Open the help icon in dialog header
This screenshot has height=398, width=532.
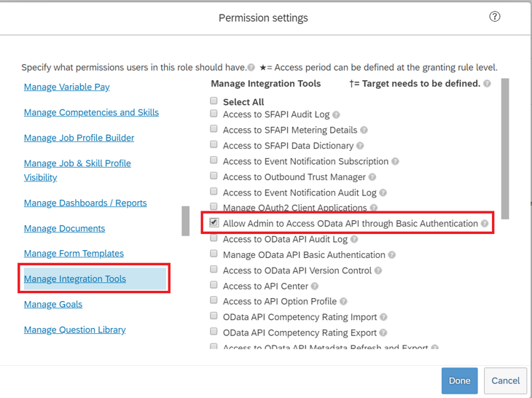[x=495, y=17]
